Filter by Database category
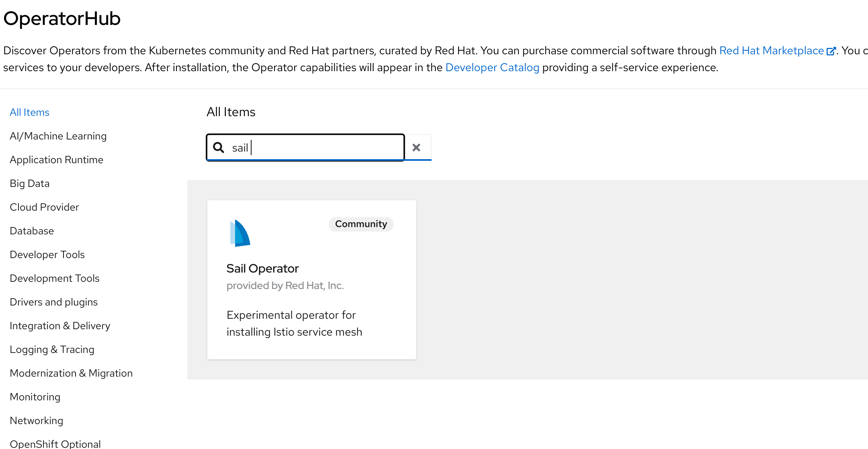 32,231
